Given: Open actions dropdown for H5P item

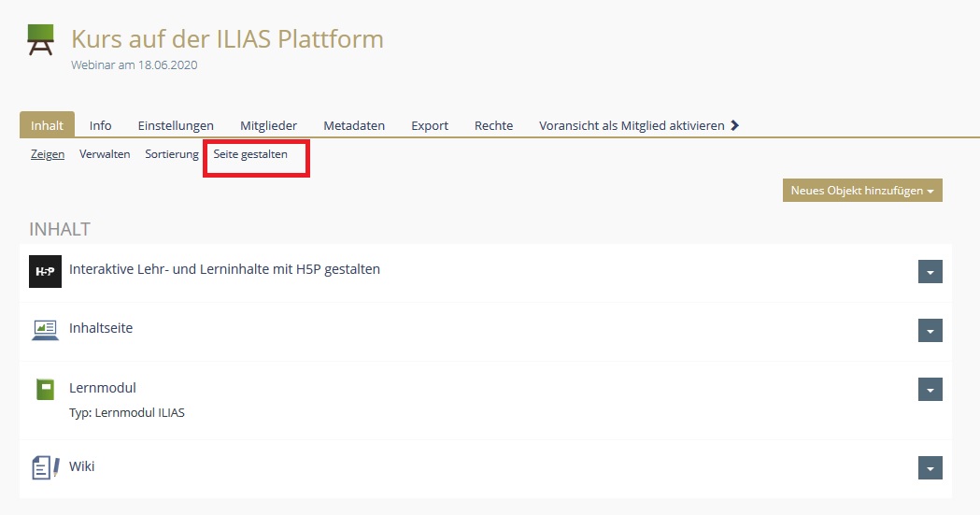Looking at the screenshot, I should coord(930,271).
